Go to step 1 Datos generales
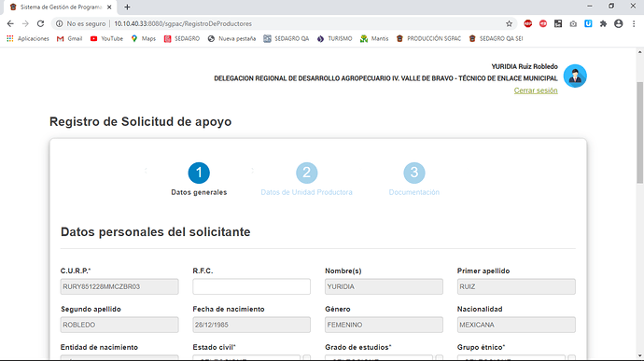This screenshot has width=644, height=361. (199, 179)
